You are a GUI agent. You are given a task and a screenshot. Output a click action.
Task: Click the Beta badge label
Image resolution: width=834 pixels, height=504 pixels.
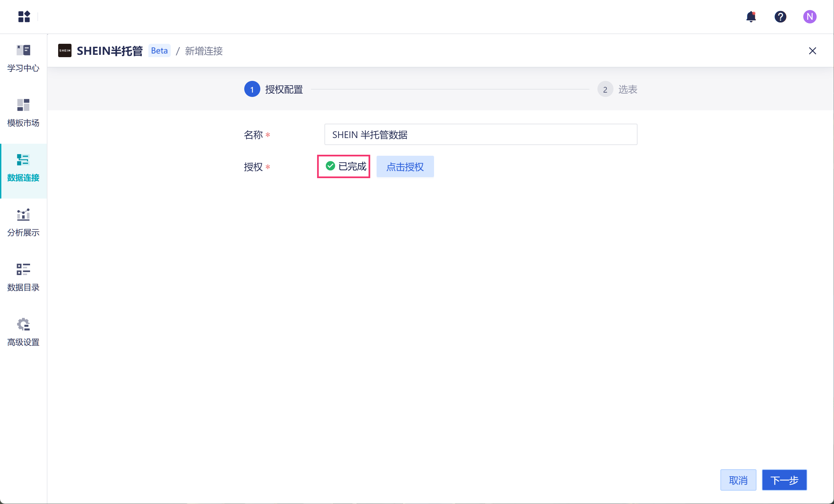pos(159,51)
